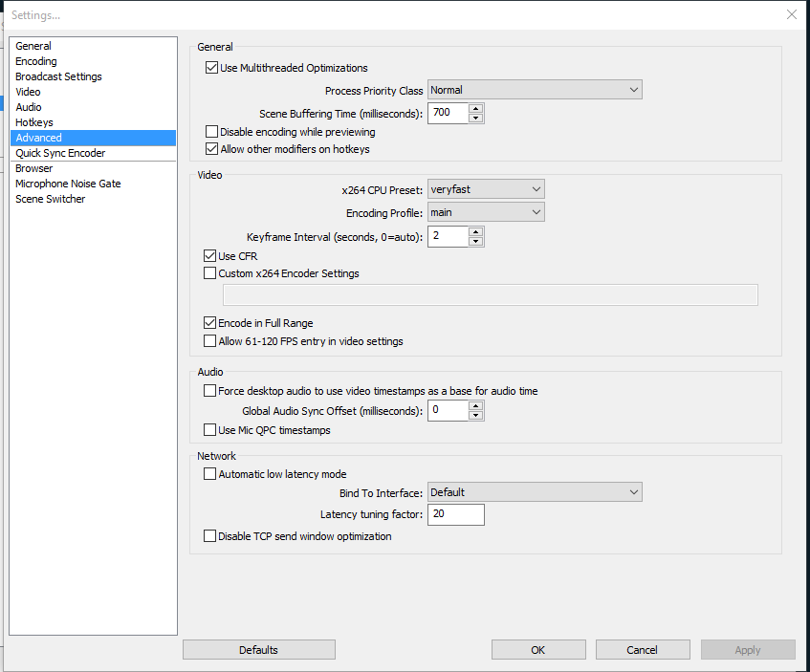The height and width of the screenshot is (672, 810).
Task: Open the Bind To Interface dropdown
Action: tap(535, 492)
